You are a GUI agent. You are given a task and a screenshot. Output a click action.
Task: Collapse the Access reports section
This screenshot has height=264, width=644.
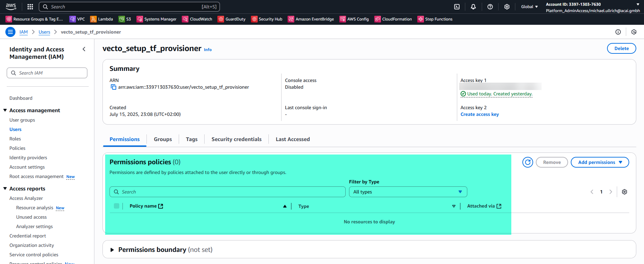pyautogui.click(x=5, y=188)
